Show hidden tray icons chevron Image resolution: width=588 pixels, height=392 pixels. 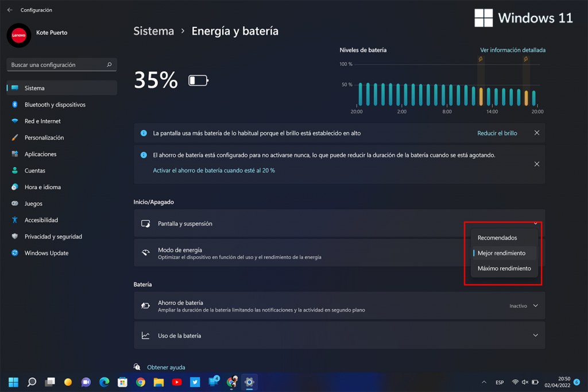tap(484, 382)
